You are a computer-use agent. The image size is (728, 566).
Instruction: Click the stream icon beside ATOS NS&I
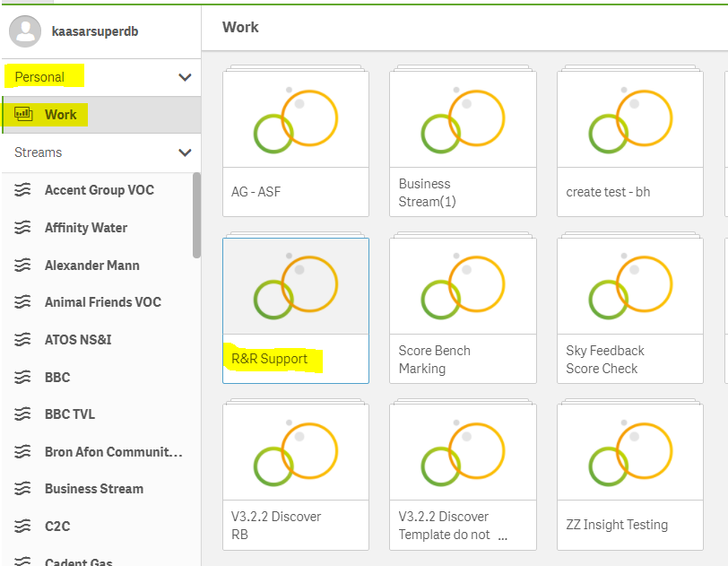pyautogui.click(x=22, y=340)
